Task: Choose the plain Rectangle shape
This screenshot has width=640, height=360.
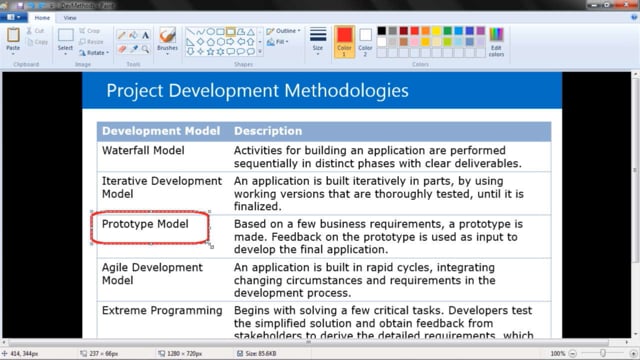Action: [220, 31]
